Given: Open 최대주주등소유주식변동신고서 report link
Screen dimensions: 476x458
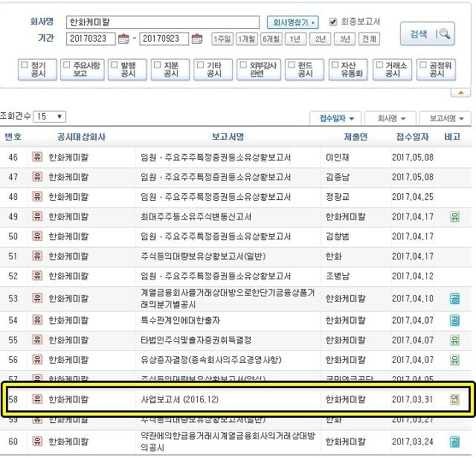Looking at the screenshot, I should [x=196, y=216].
